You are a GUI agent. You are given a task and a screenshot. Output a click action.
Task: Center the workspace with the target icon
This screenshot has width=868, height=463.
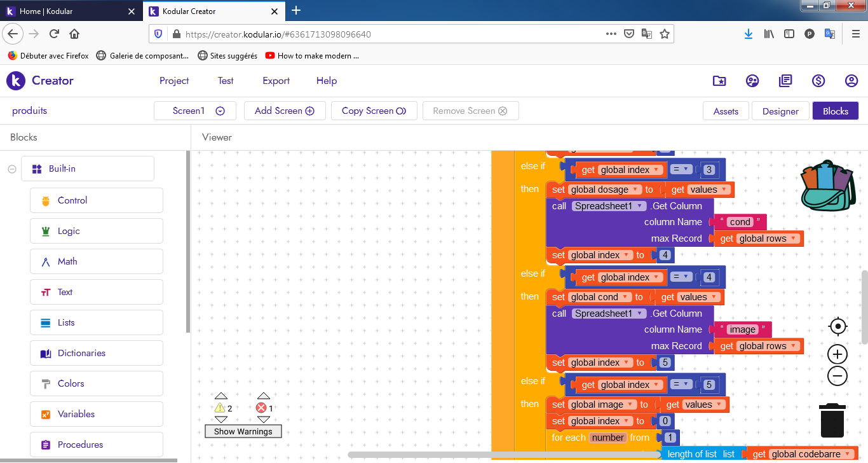(x=837, y=327)
